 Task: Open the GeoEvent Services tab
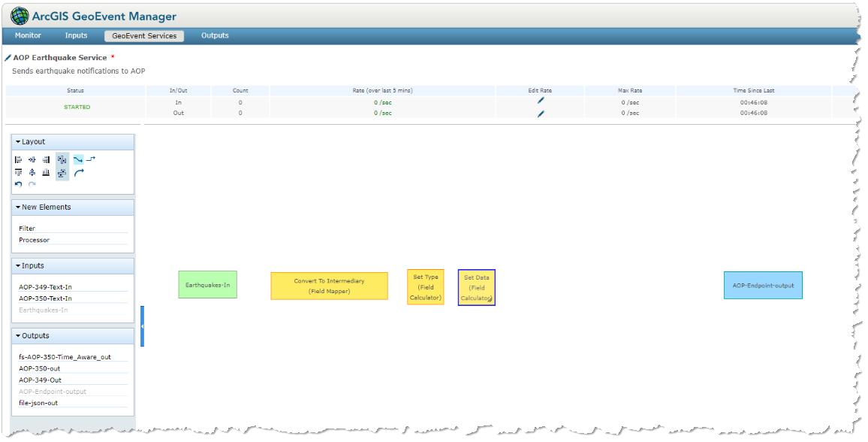coord(144,36)
